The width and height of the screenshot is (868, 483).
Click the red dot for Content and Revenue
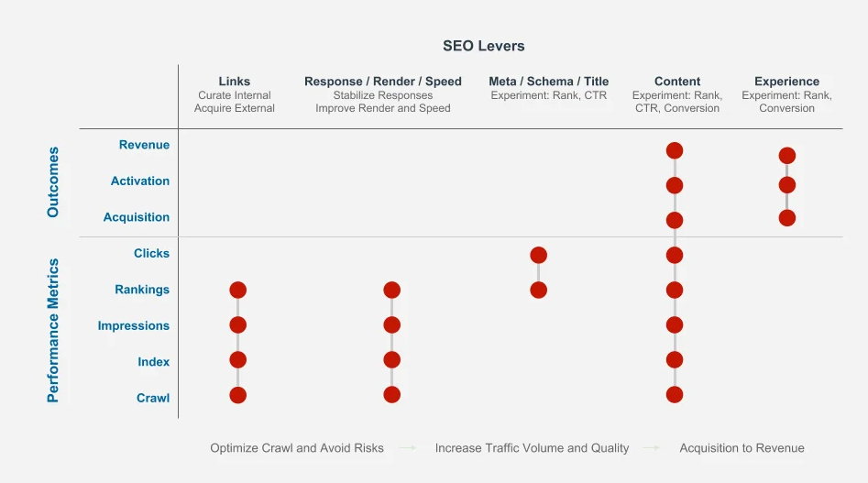(x=675, y=150)
